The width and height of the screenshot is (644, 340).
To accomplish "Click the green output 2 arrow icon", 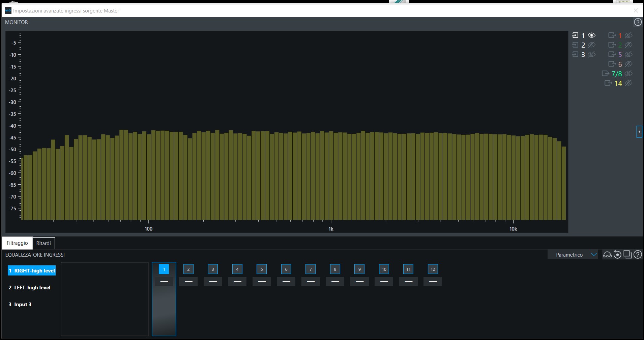I will pos(612,45).
